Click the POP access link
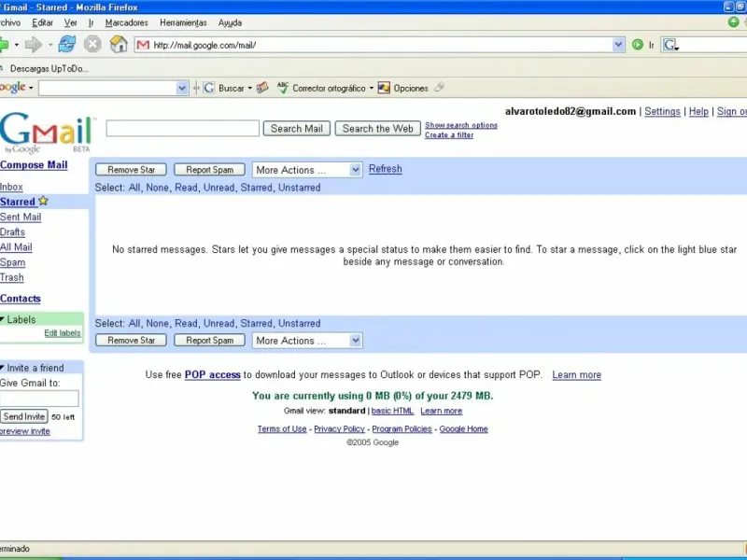 (x=213, y=375)
